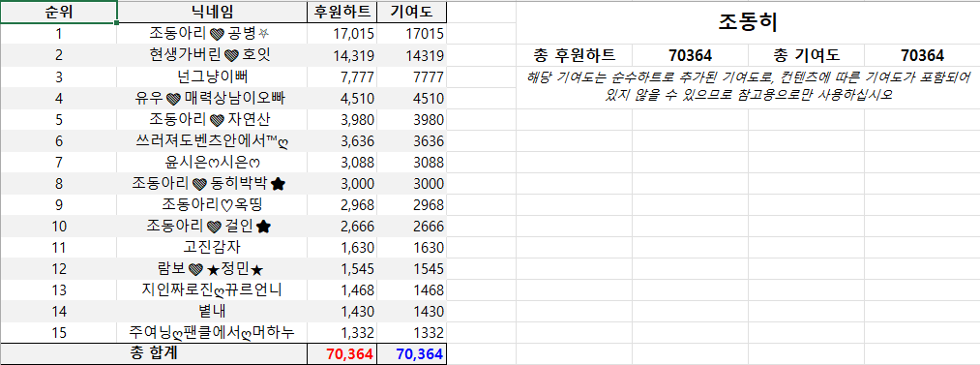Image resolution: width=980 pixels, height=365 pixels.
Task: Select the 70364 value beside 총 후원하트
Action: (x=690, y=55)
